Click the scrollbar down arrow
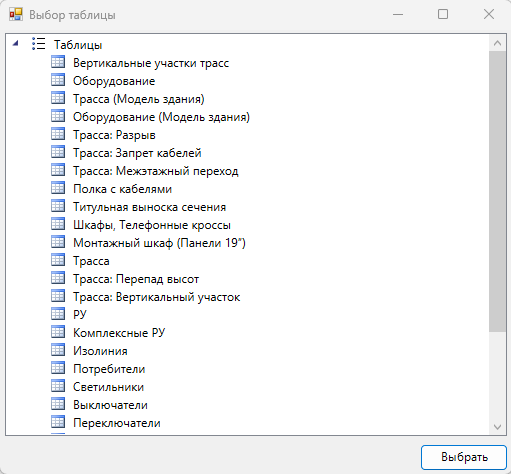Viewport: 511px width, 474px height. point(497,427)
